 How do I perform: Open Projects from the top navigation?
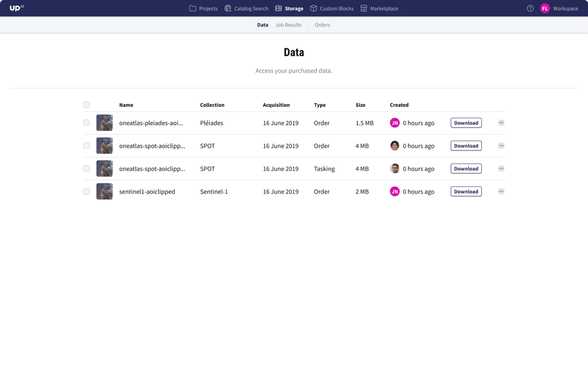pos(203,9)
